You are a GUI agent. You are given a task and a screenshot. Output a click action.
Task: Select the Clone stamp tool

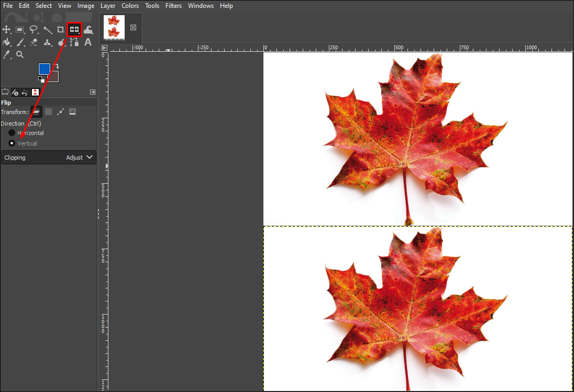(47, 42)
